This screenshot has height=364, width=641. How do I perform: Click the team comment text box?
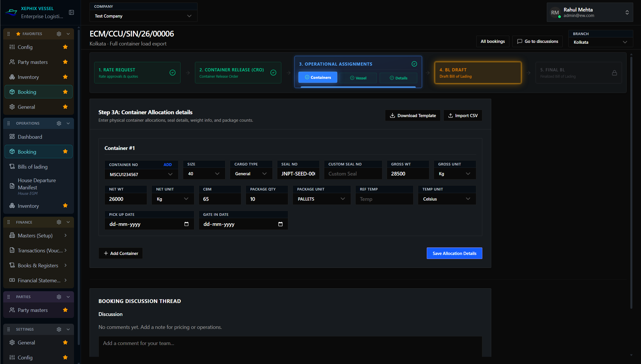(x=290, y=346)
